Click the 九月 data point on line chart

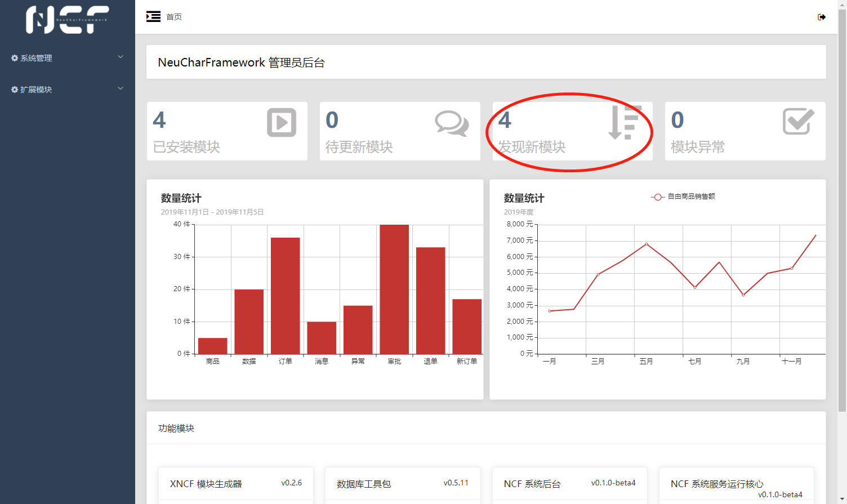743,295
